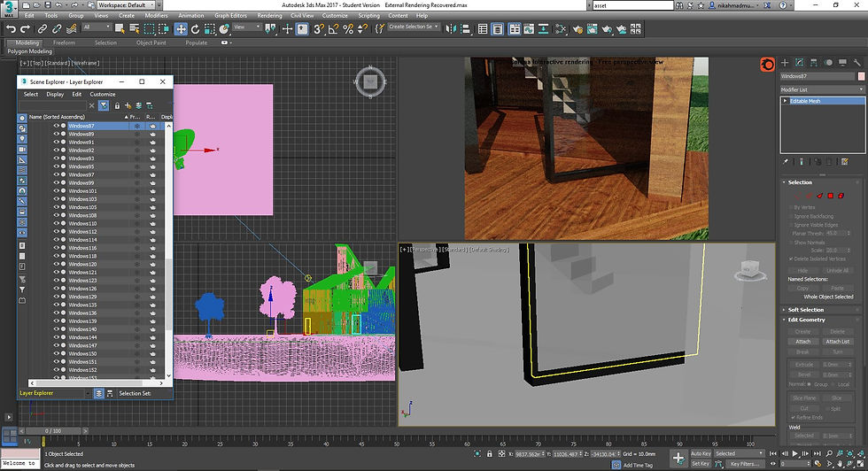Click the Align tool icon

[465, 29]
